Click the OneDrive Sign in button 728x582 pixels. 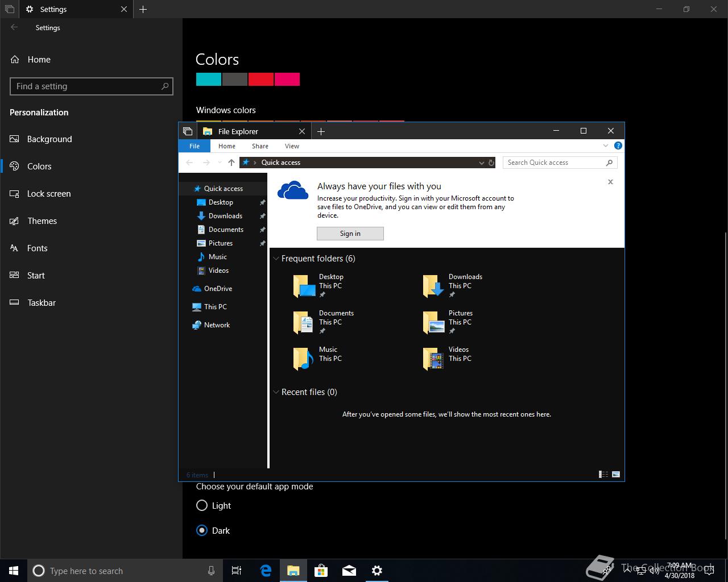[350, 234]
